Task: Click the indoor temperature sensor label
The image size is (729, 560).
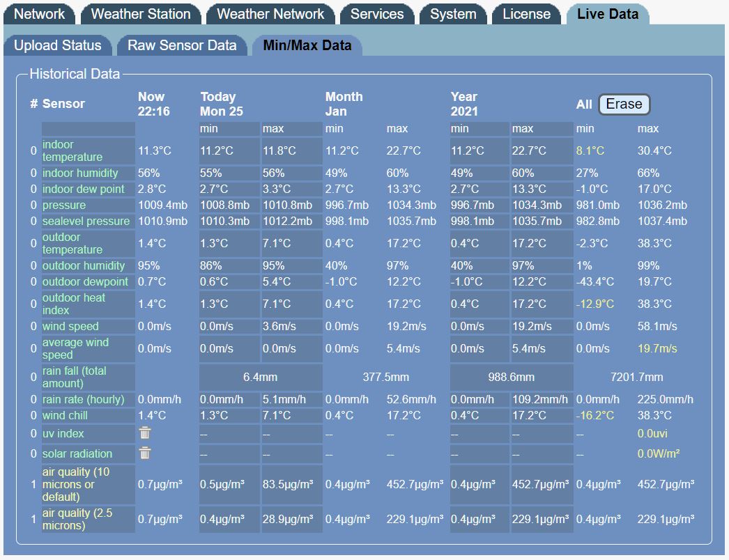Action: [x=72, y=150]
